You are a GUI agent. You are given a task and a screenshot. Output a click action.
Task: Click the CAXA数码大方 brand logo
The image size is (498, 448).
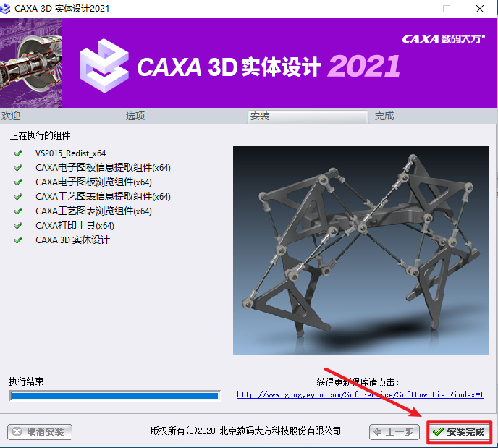[x=444, y=39]
